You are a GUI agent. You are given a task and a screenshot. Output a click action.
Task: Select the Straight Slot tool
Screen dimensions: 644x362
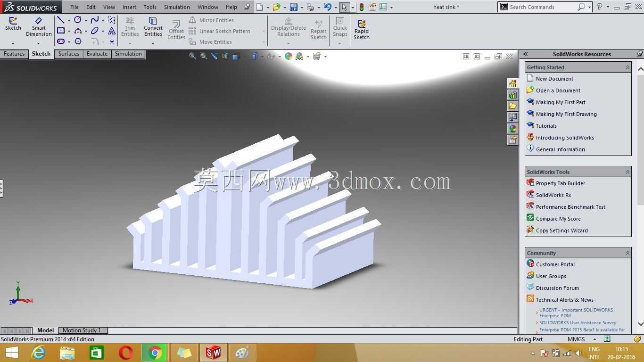point(61,41)
